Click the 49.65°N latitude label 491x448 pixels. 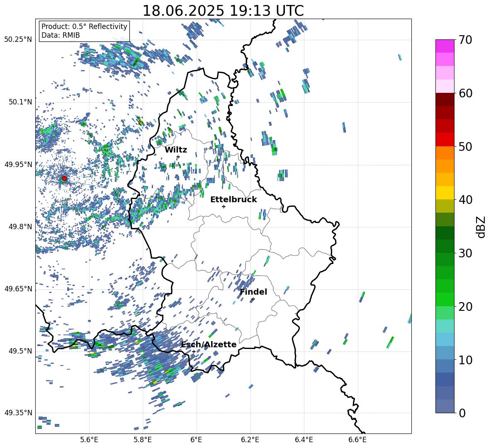tap(18, 288)
